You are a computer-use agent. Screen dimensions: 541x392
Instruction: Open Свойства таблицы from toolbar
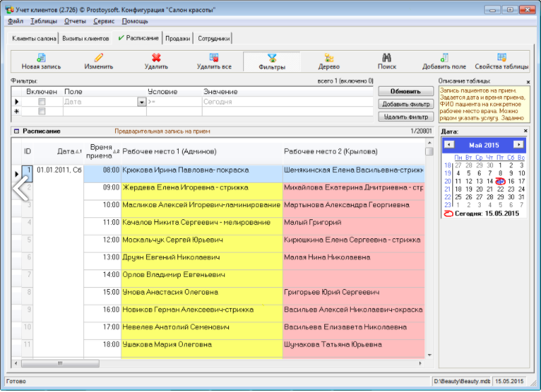[502, 58]
